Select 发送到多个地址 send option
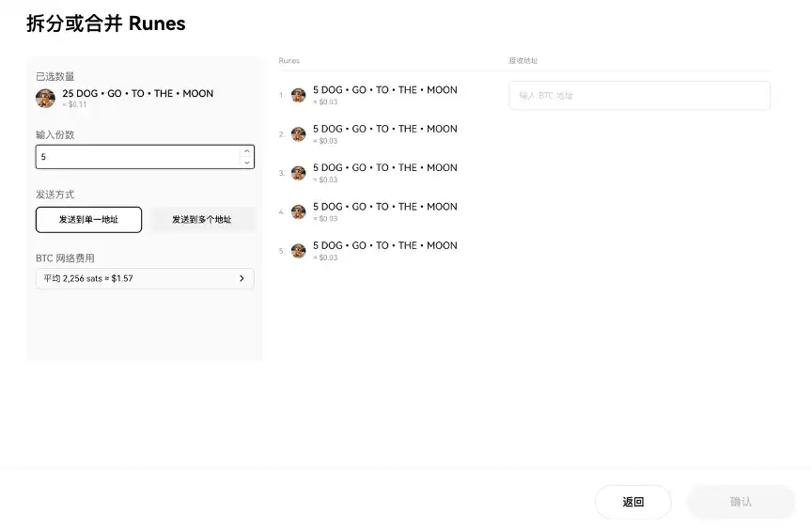812x530 pixels. click(x=201, y=220)
